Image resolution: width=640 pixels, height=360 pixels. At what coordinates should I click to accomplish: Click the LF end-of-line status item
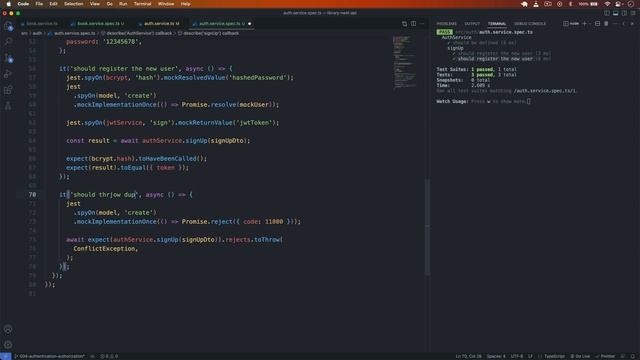click(x=530, y=356)
